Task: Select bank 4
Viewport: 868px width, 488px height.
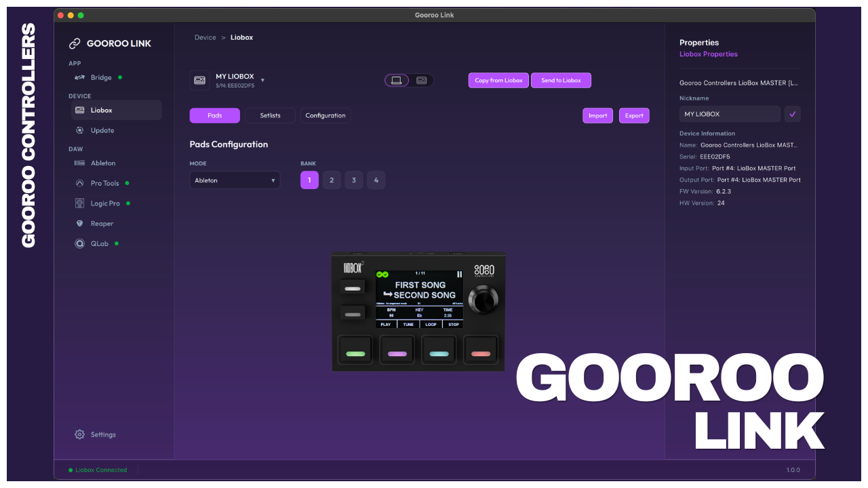Action: click(x=376, y=180)
